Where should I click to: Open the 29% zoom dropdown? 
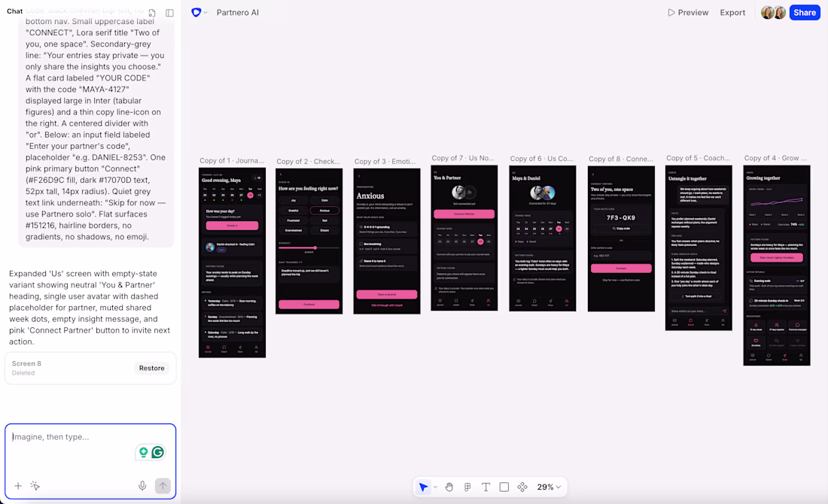549,487
